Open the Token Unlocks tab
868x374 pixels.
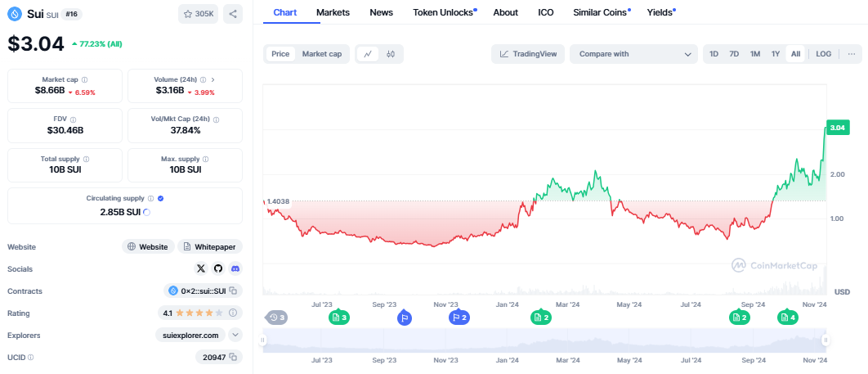pos(445,12)
